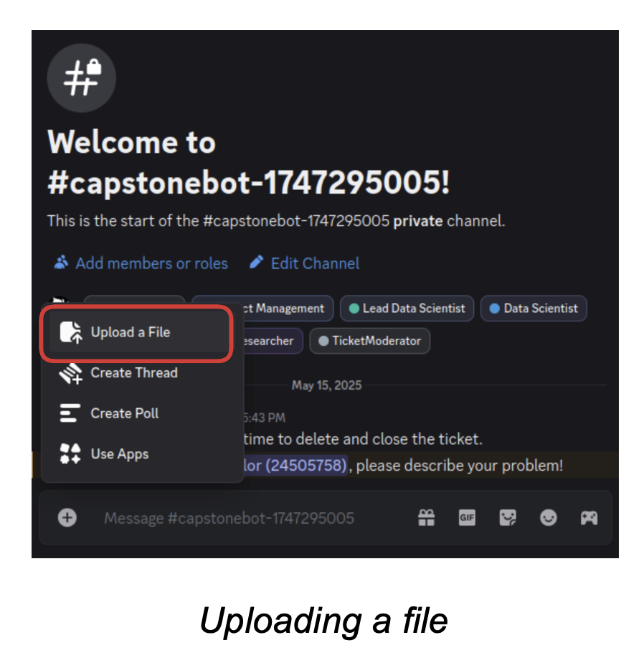Click the TicketModerator role tag
The width and height of the screenshot is (644, 663).
pos(370,341)
